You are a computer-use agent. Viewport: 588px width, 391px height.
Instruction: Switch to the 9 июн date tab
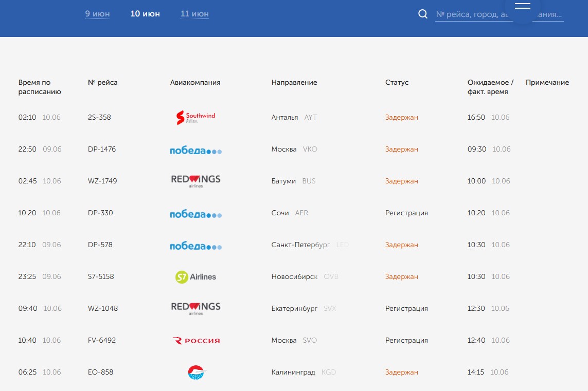pos(98,14)
